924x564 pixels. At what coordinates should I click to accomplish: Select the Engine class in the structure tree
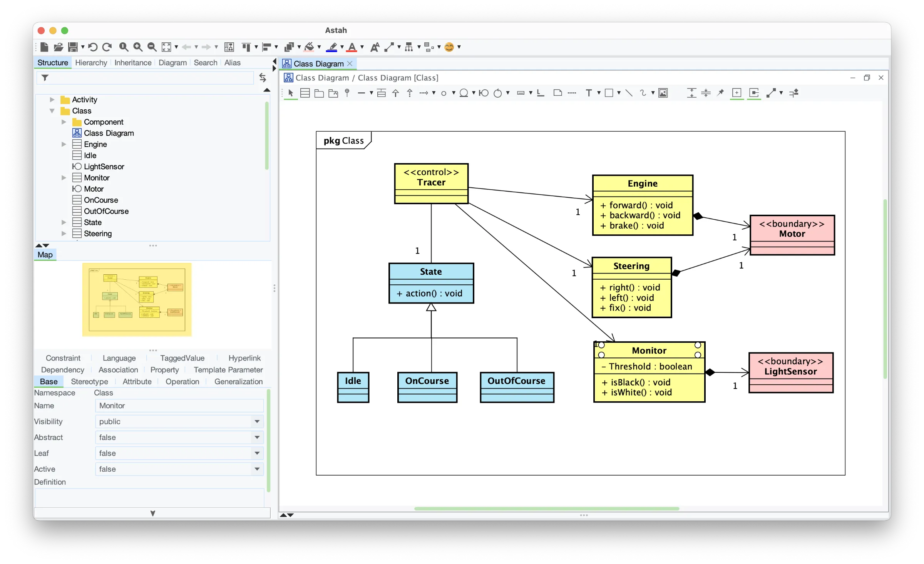(x=95, y=144)
